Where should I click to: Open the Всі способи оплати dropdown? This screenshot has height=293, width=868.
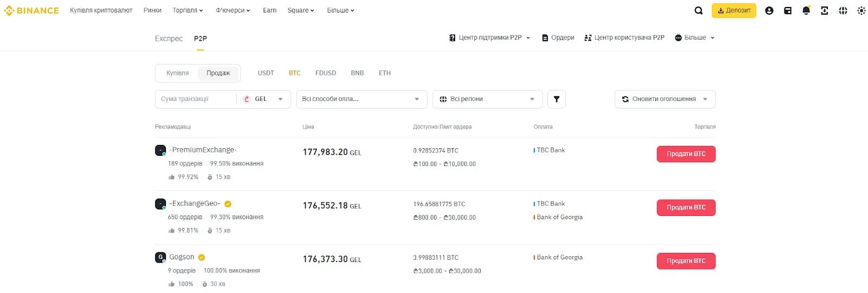[x=361, y=99]
